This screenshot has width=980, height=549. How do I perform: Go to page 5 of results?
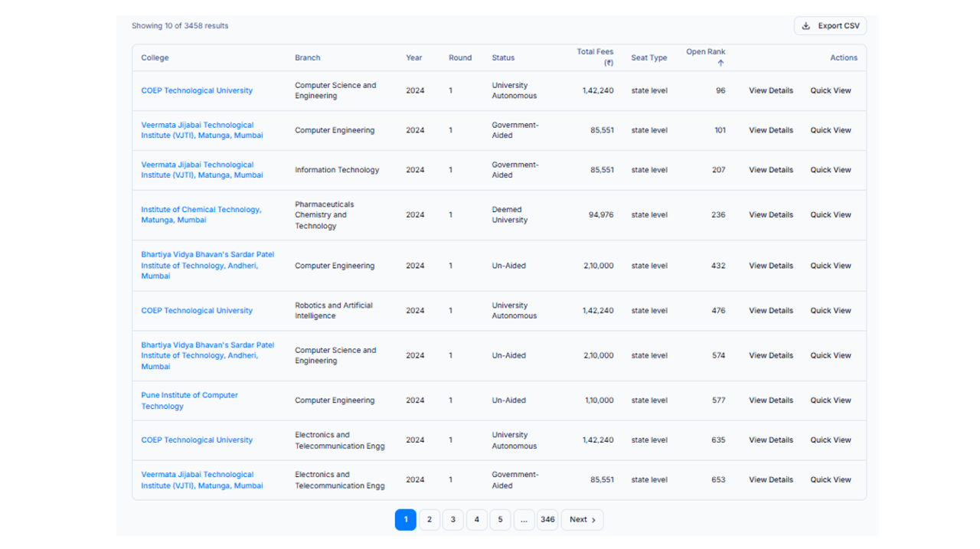pyautogui.click(x=500, y=519)
